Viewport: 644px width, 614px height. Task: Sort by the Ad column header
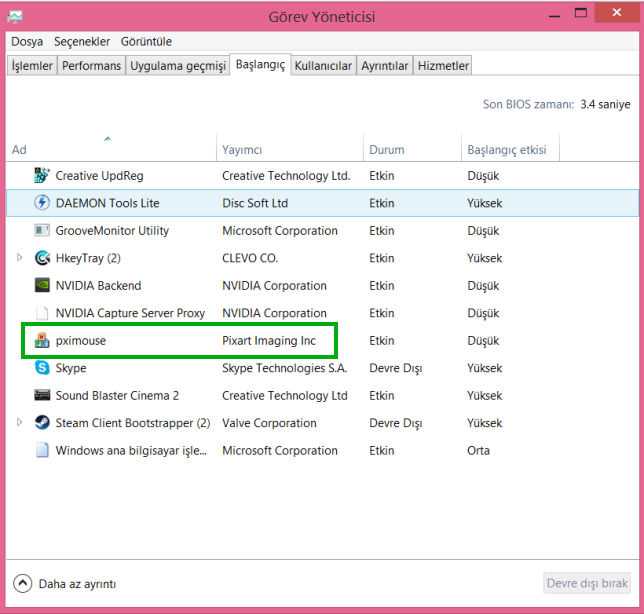pos(111,148)
